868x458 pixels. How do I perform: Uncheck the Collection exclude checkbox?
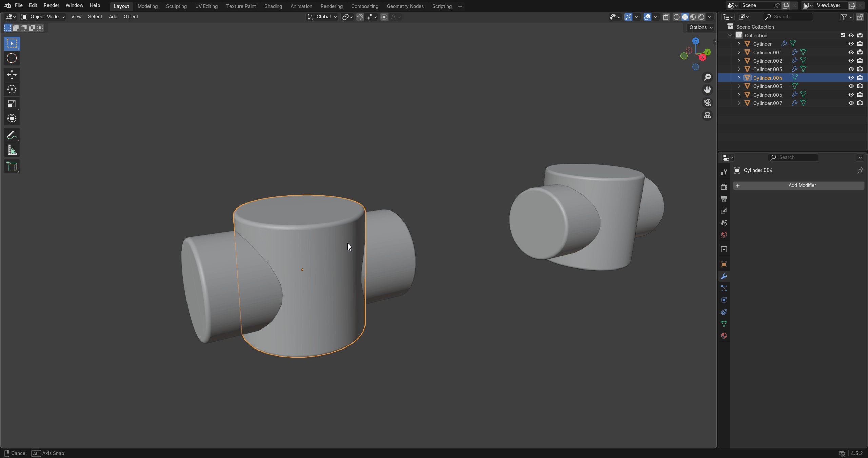click(843, 35)
